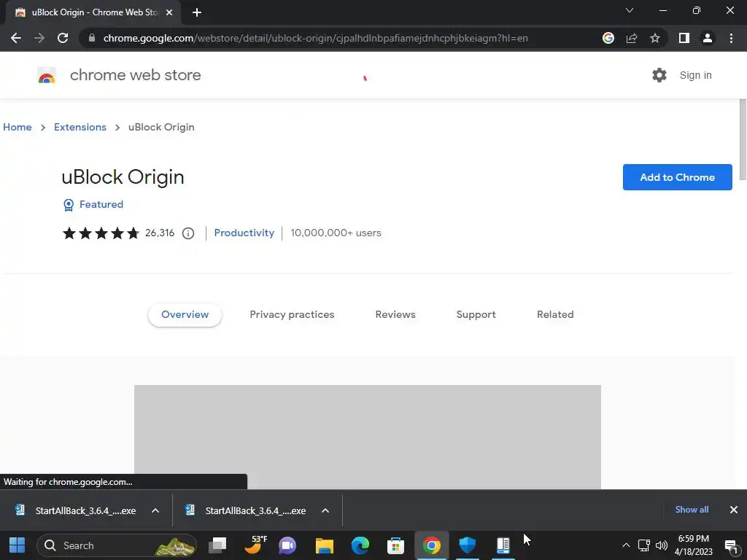Click the forward navigation arrow
Image resolution: width=747 pixels, height=560 pixels.
[x=39, y=38]
